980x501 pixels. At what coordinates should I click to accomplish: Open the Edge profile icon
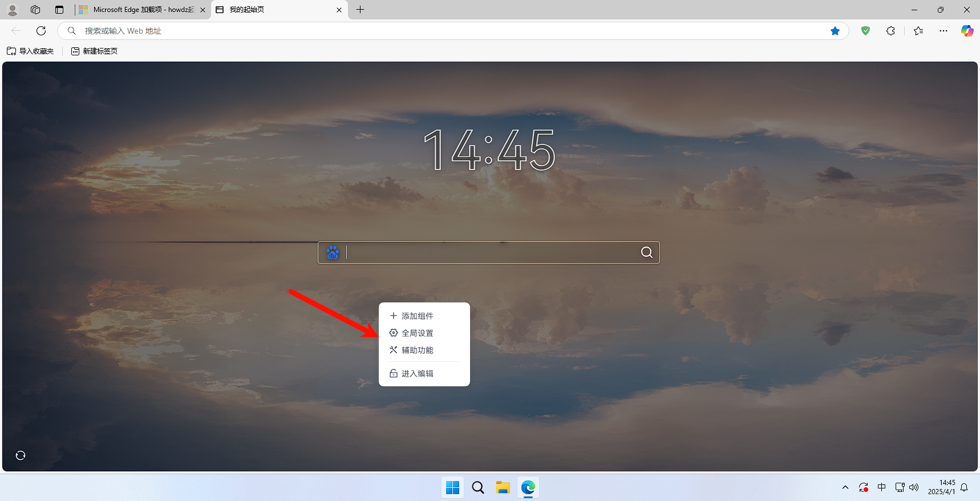point(13,10)
